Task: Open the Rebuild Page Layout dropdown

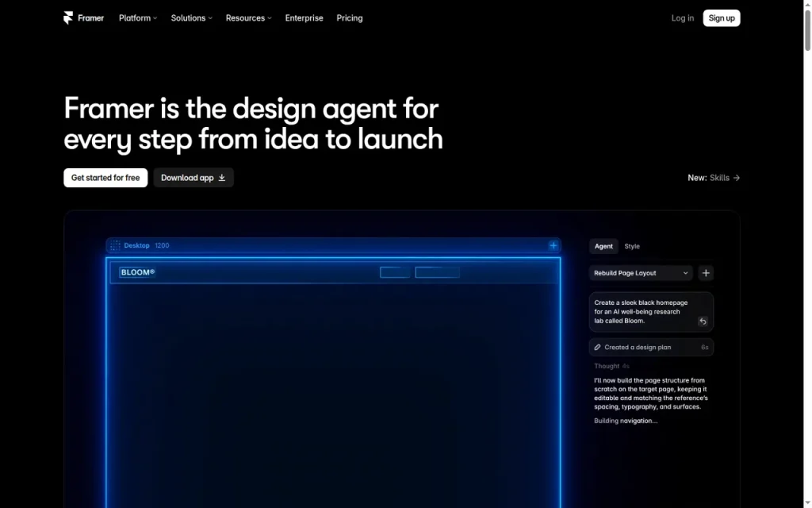Action: pyautogui.click(x=641, y=273)
